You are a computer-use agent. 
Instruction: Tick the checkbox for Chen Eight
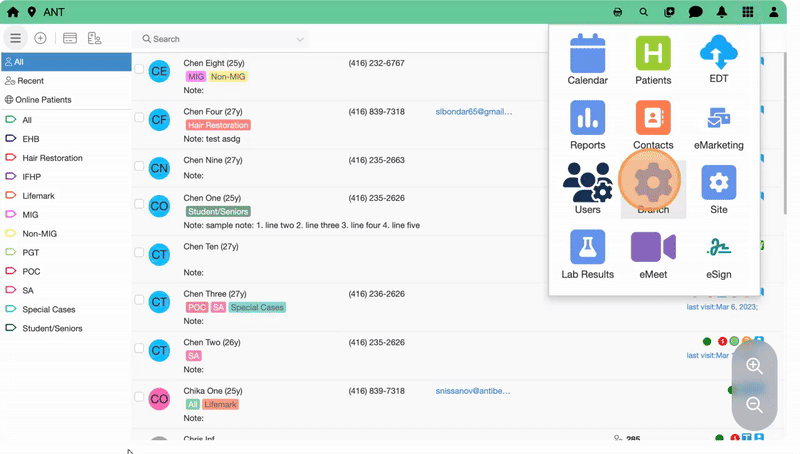[139, 64]
